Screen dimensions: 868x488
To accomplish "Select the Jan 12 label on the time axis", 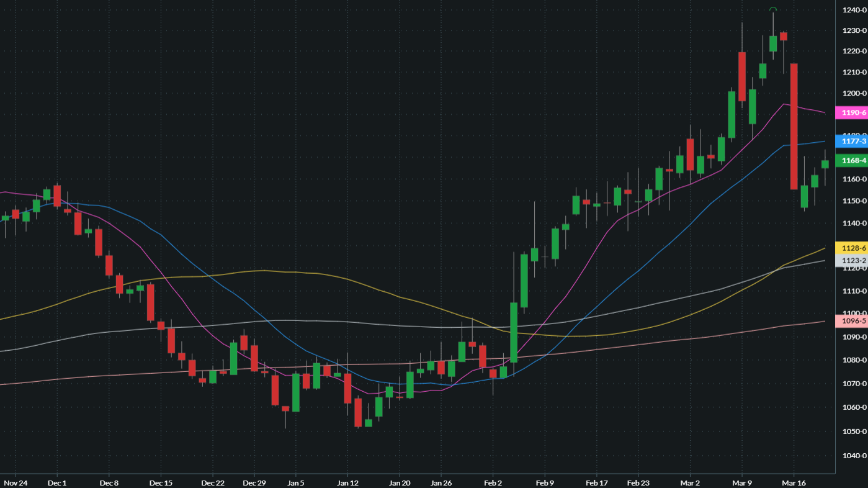I will click(x=347, y=482).
